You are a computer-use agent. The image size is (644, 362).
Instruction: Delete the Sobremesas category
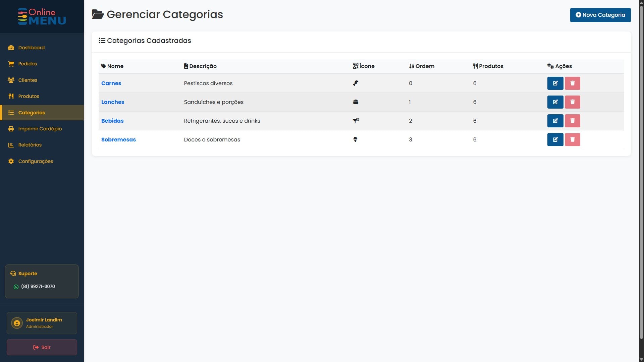point(573,139)
